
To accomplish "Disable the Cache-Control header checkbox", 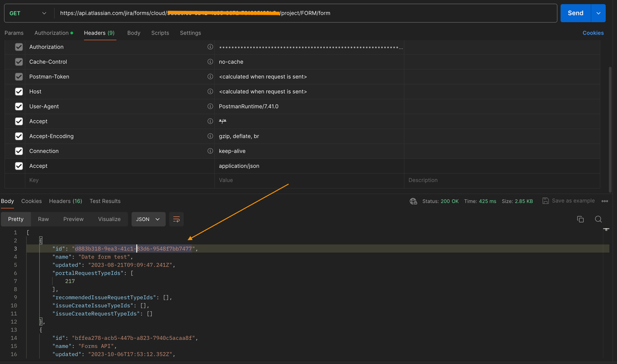I will point(19,62).
